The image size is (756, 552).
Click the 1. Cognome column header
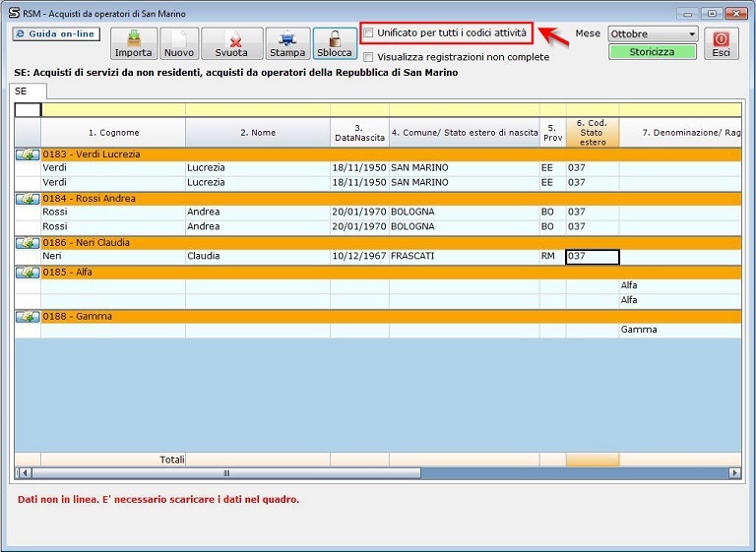click(113, 133)
